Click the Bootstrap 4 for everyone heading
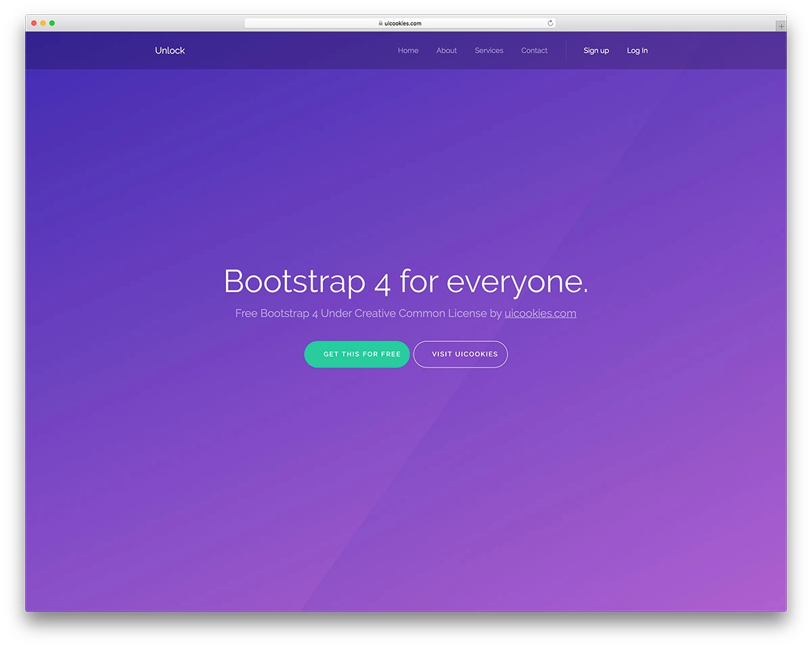Viewport: 812px width, 648px height. [406, 281]
